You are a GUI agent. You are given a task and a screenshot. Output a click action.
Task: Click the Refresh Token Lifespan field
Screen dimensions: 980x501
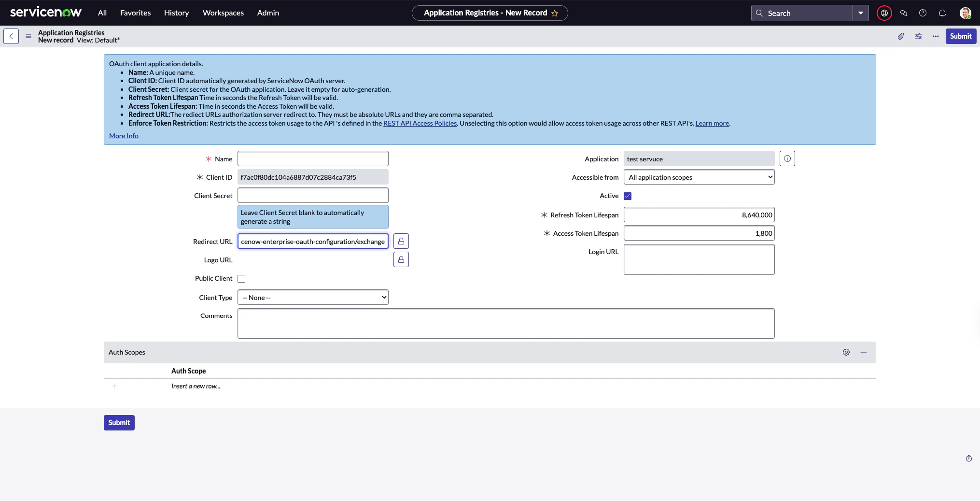(x=699, y=215)
